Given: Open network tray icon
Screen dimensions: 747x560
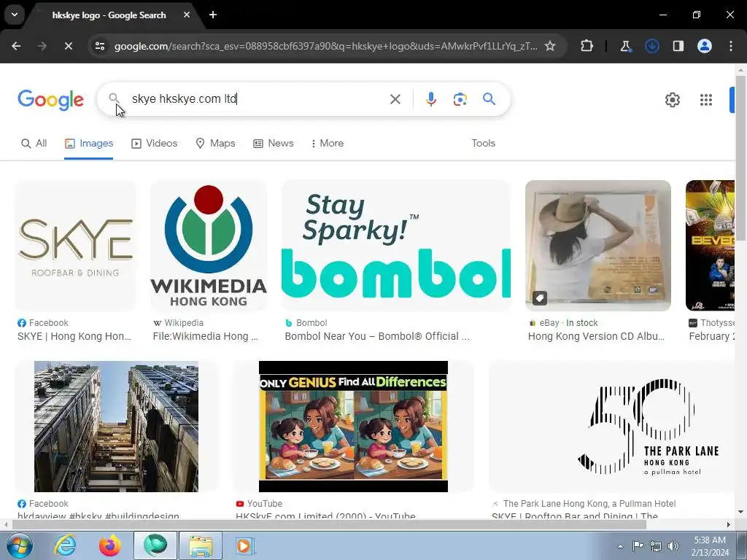Looking at the screenshot, I should coord(656,546).
